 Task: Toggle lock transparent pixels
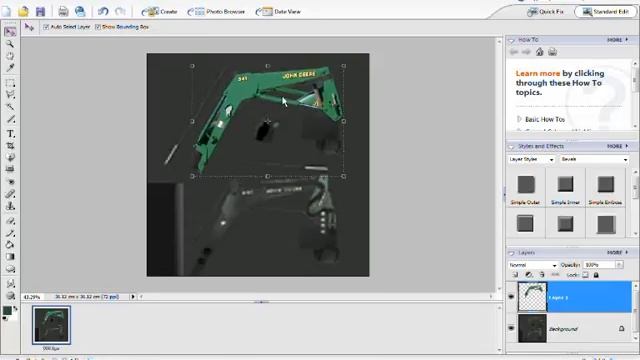pos(585,275)
